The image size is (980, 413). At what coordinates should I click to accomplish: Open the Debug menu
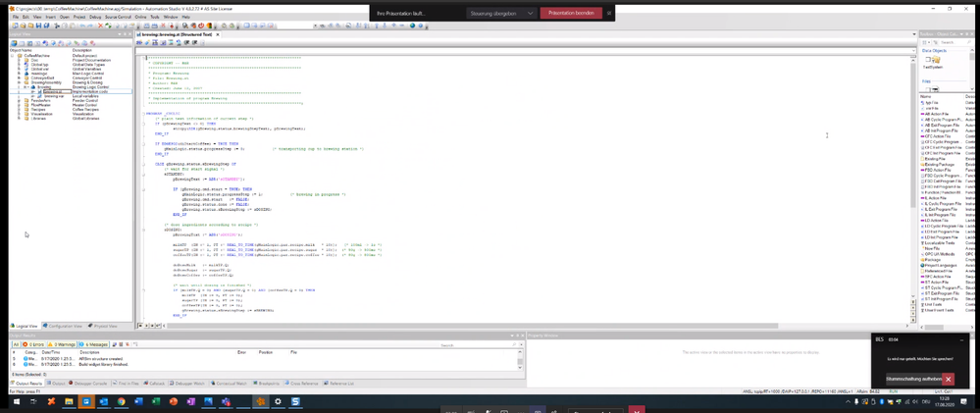point(95,17)
